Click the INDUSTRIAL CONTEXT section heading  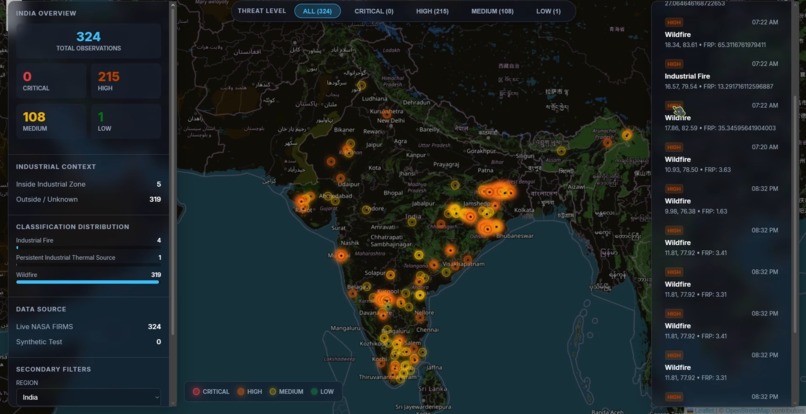[x=56, y=167]
